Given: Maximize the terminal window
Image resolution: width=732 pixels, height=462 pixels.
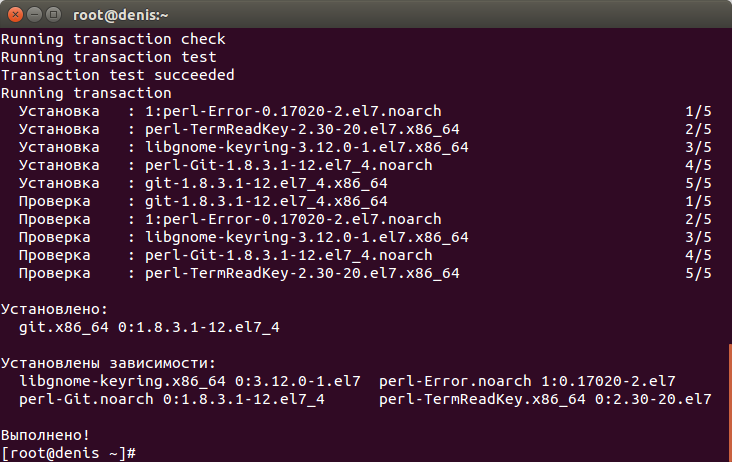Looking at the screenshot, I should (54, 14).
